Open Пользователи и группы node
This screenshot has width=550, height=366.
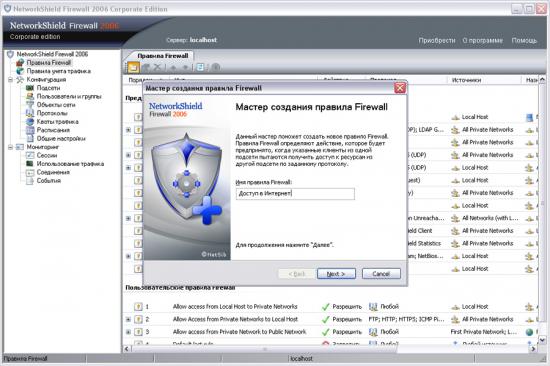coord(69,96)
